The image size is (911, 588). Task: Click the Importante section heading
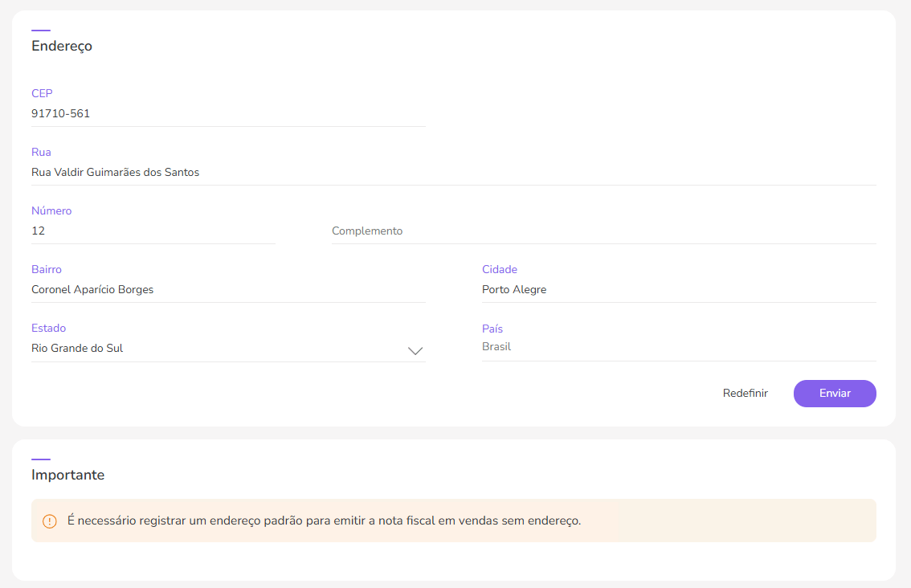68,476
